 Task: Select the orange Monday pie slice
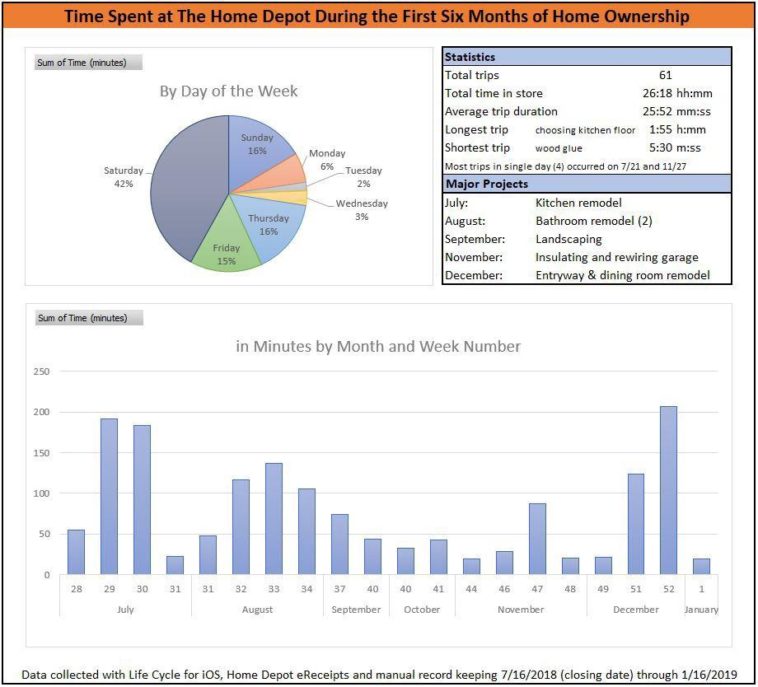pyautogui.click(x=289, y=170)
